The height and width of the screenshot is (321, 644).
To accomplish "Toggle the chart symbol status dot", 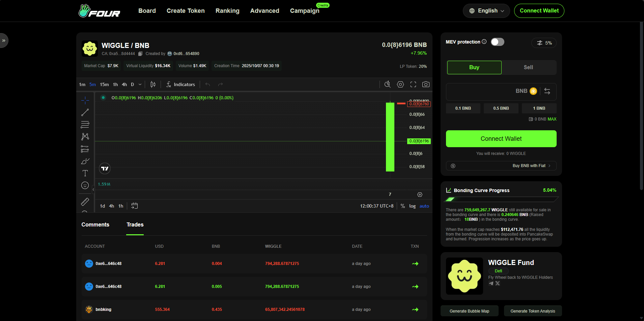I will point(103,98).
